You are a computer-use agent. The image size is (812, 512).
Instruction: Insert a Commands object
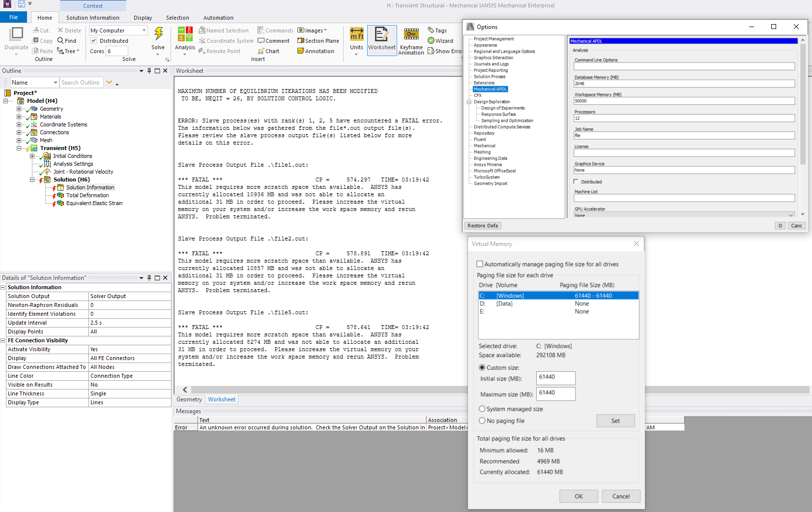275,30
